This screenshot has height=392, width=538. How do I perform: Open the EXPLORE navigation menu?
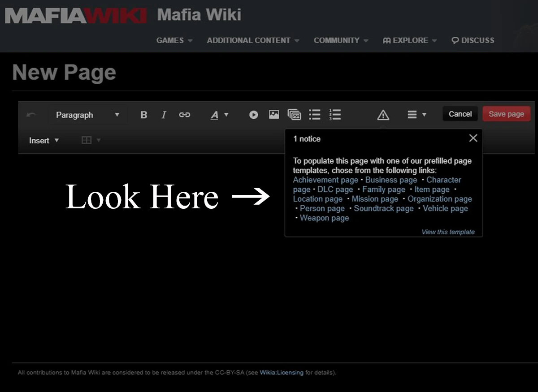click(410, 40)
